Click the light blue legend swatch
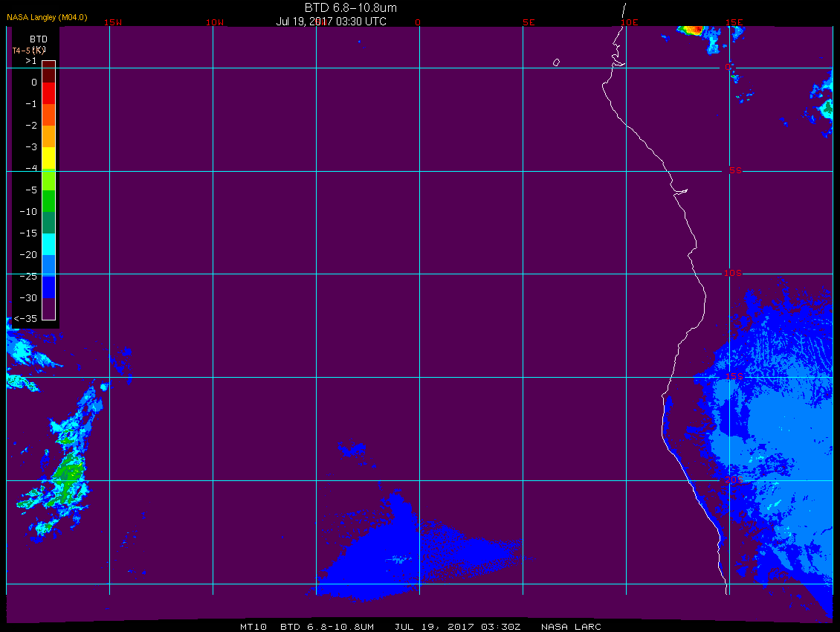This screenshot has width=840, height=632. pos(49,265)
